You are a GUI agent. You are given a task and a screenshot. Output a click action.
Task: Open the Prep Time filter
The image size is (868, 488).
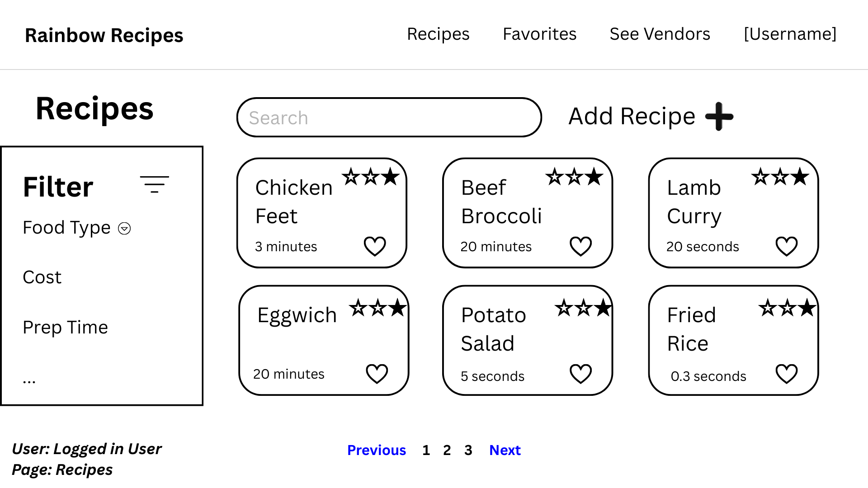click(66, 327)
